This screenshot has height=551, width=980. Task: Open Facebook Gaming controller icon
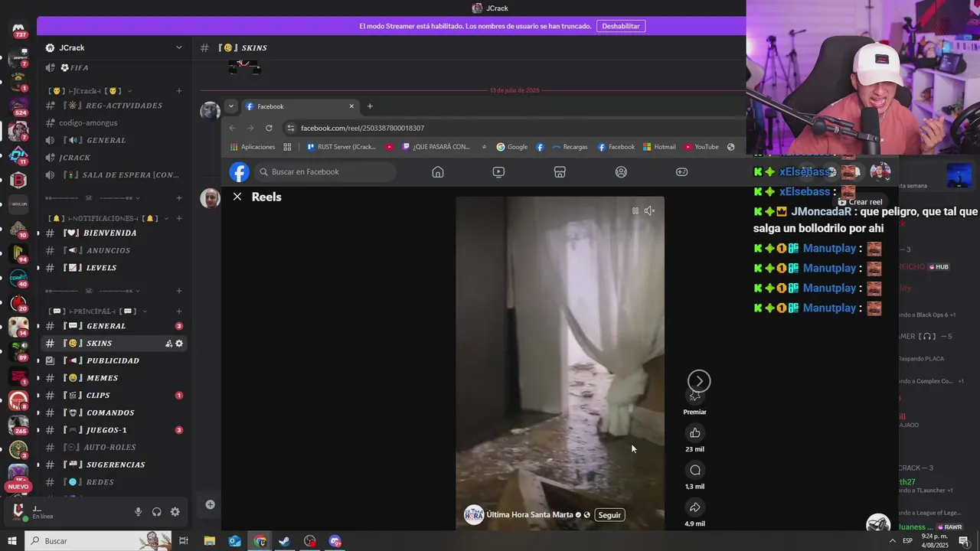pyautogui.click(x=681, y=172)
